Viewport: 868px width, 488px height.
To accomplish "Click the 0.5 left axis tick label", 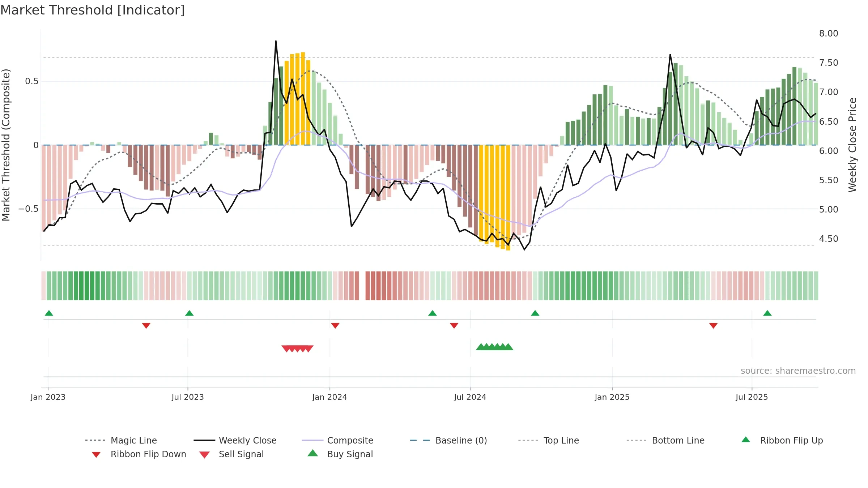I will point(32,81).
